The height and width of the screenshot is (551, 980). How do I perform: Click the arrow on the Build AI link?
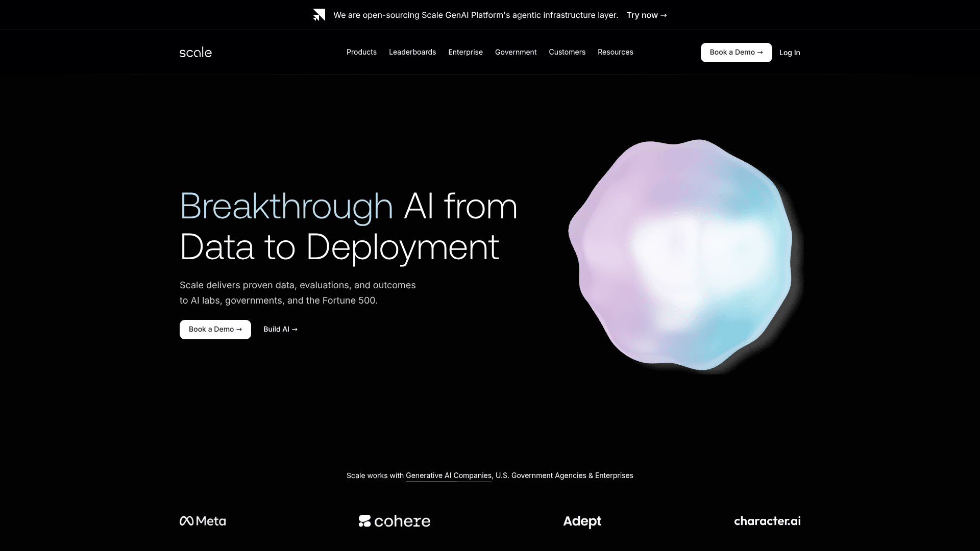pyautogui.click(x=295, y=329)
